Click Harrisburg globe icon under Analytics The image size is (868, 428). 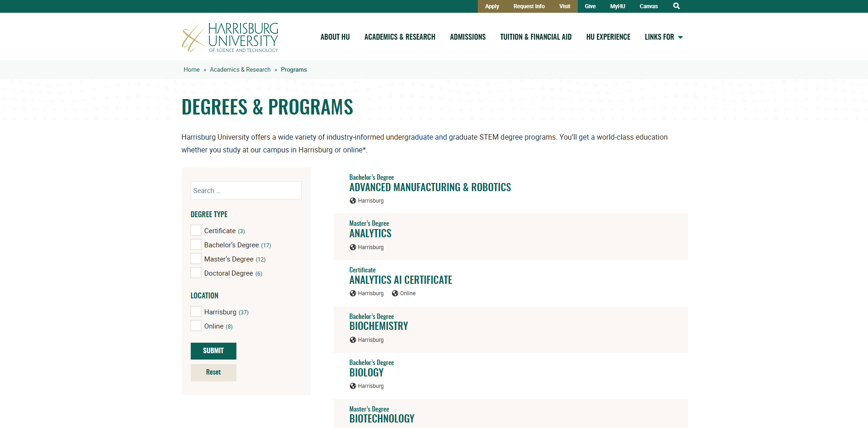[353, 247]
